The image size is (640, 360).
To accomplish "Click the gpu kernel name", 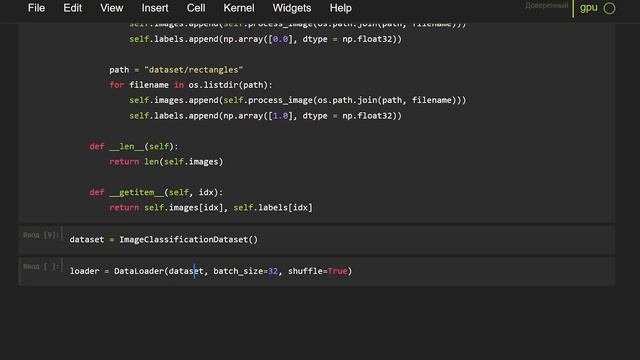I will click(x=589, y=8).
